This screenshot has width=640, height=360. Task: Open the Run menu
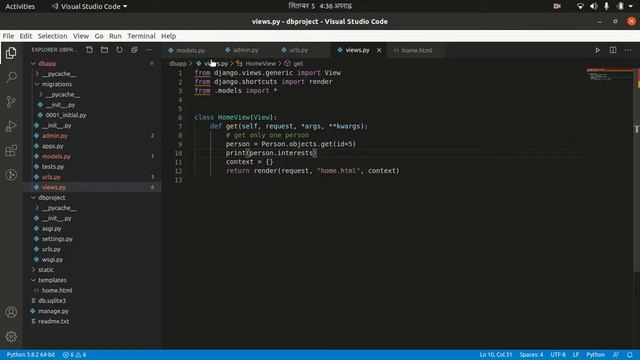(115, 36)
